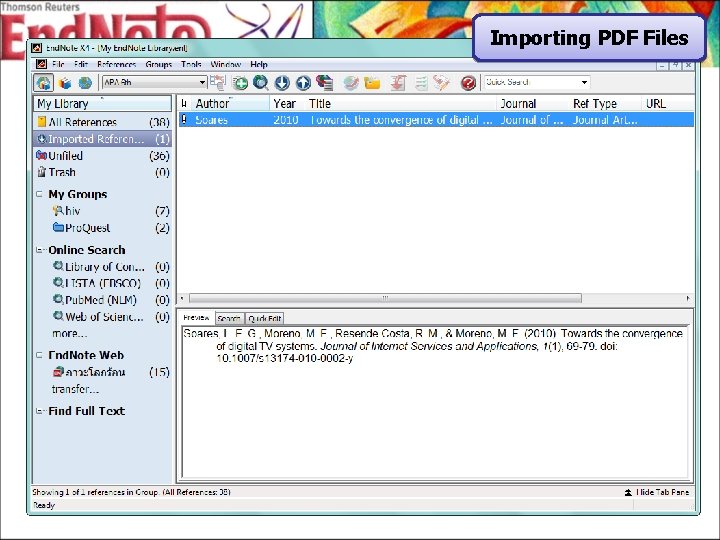
Task: Select the Trash group
Action: (x=102, y=172)
